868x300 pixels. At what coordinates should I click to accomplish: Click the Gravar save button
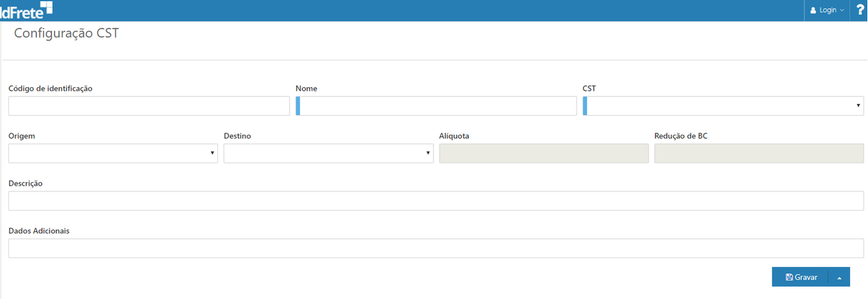click(800, 277)
